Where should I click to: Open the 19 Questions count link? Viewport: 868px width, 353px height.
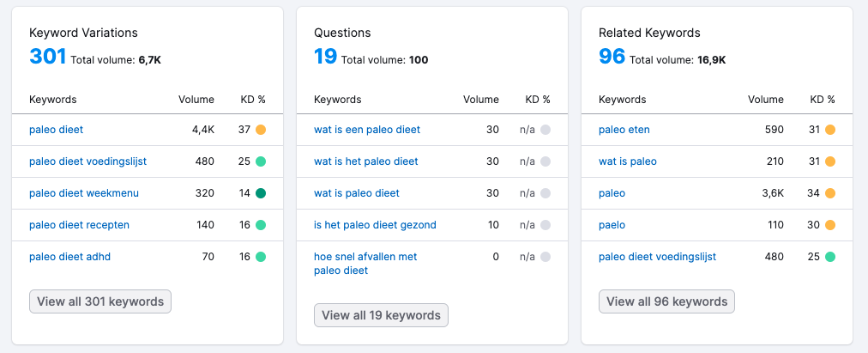pyautogui.click(x=325, y=57)
